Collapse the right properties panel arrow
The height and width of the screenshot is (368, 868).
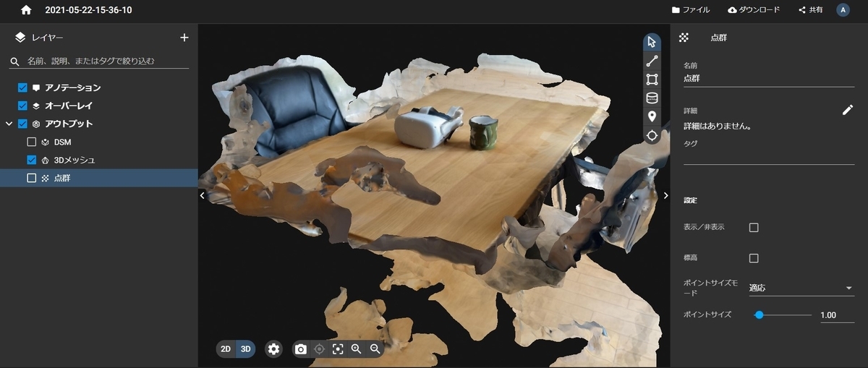665,195
